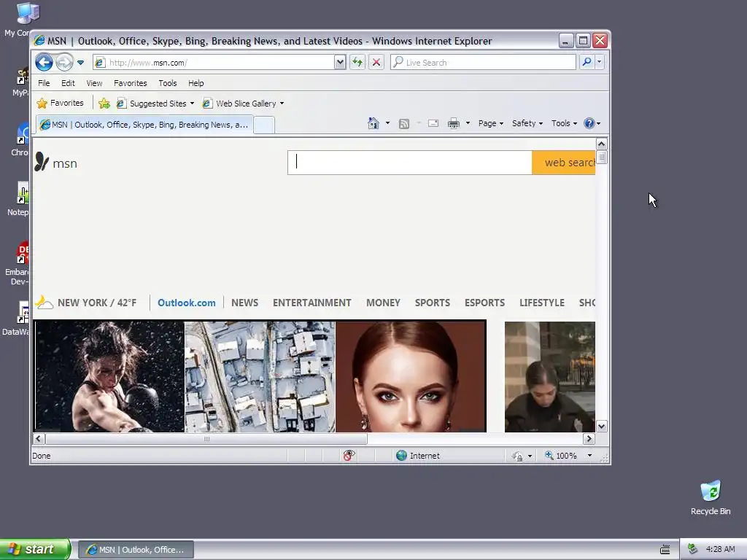Screen dimensions: 747x560
Task: Open the Tools command bar menu
Action: [x=564, y=123]
